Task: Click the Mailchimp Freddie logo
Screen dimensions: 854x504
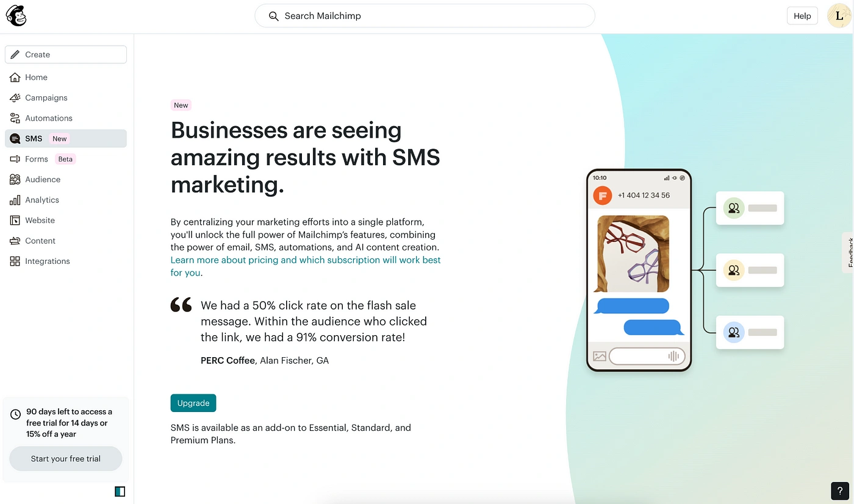Action: click(16, 16)
